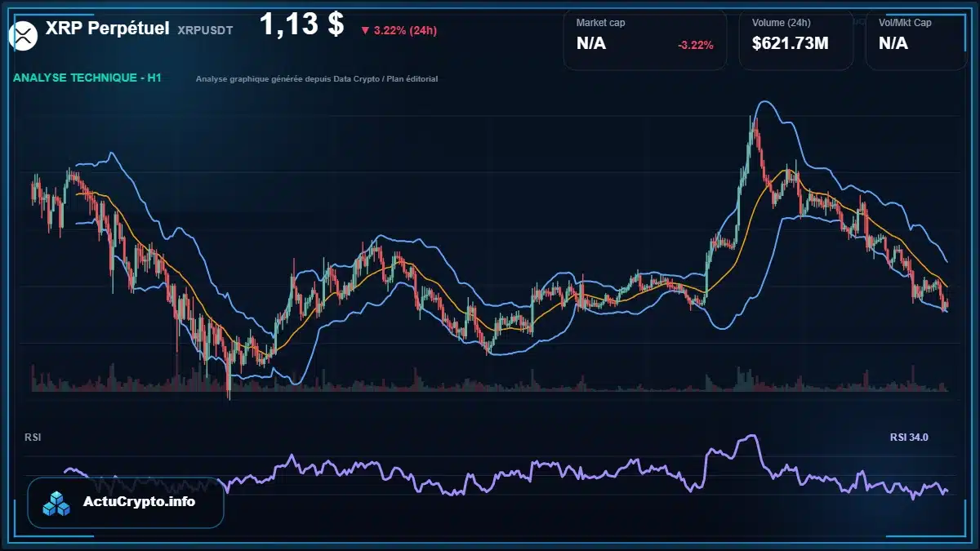Click the '$621.73M' volume value

791,43
